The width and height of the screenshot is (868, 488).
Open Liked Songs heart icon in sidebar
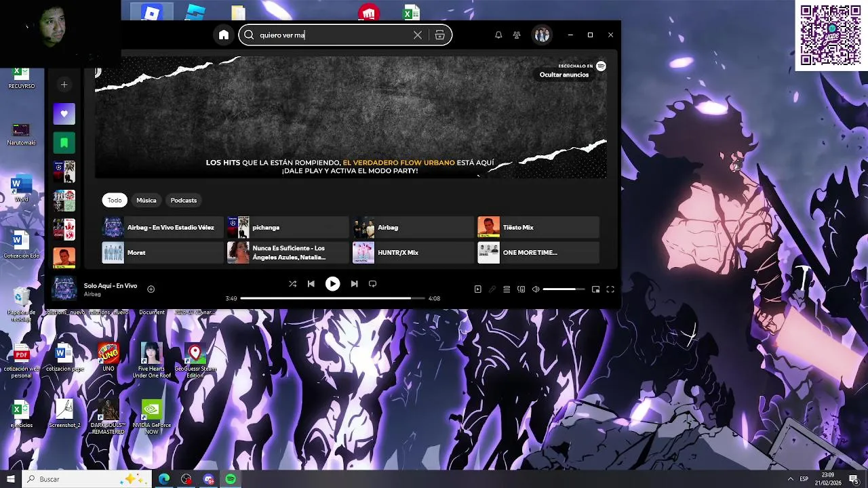point(64,114)
